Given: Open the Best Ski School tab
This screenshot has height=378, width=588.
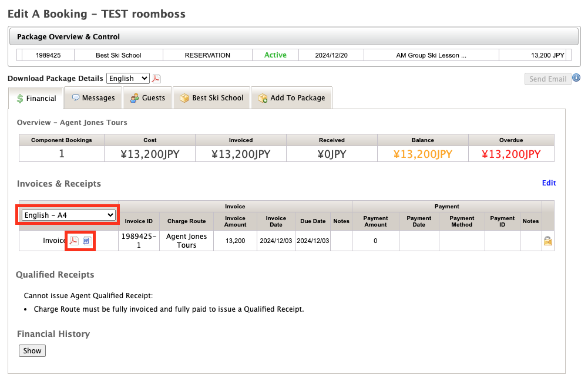Looking at the screenshot, I should pos(211,98).
